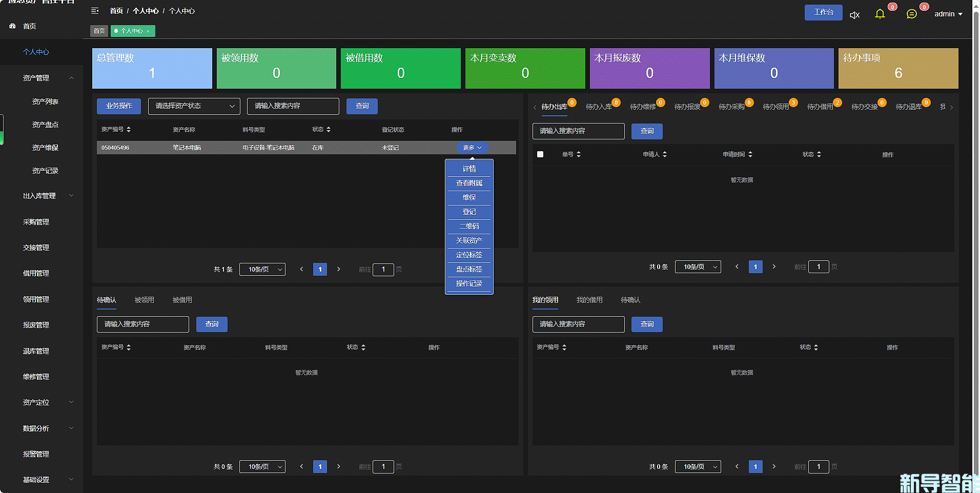980x493 pixels.
Task: Switch to the 我的借用 tab
Action: pos(589,300)
